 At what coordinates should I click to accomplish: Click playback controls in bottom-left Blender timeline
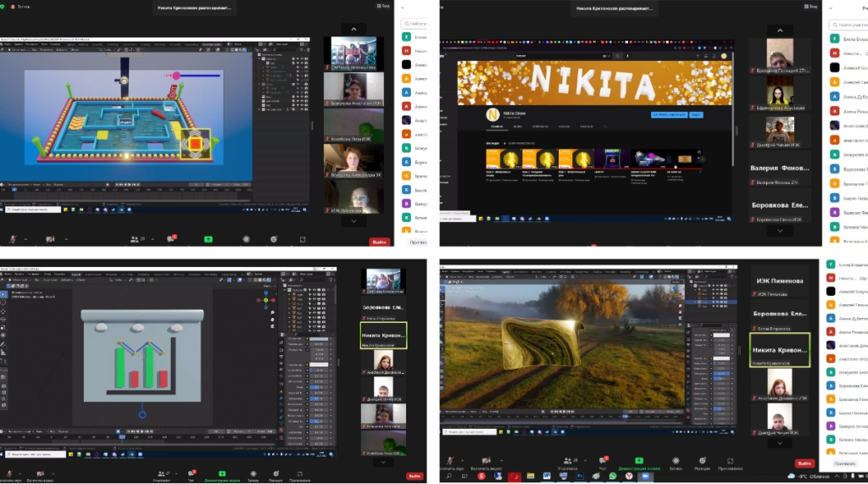pyautogui.click(x=142, y=431)
